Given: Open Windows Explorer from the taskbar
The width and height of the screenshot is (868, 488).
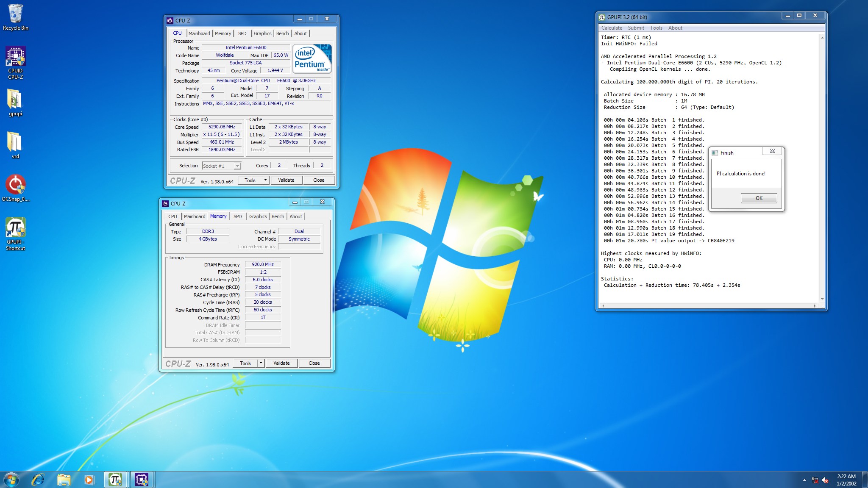Looking at the screenshot, I should click(x=64, y=480).
